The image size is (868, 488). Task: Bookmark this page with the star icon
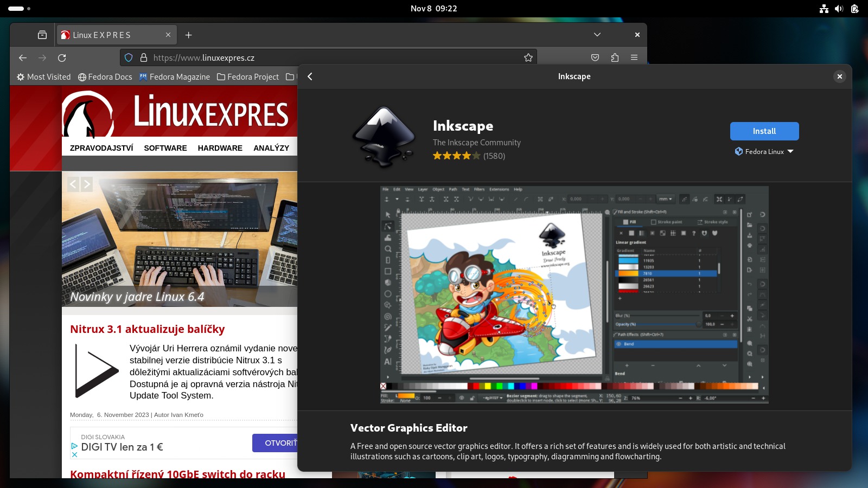(528, 57)
